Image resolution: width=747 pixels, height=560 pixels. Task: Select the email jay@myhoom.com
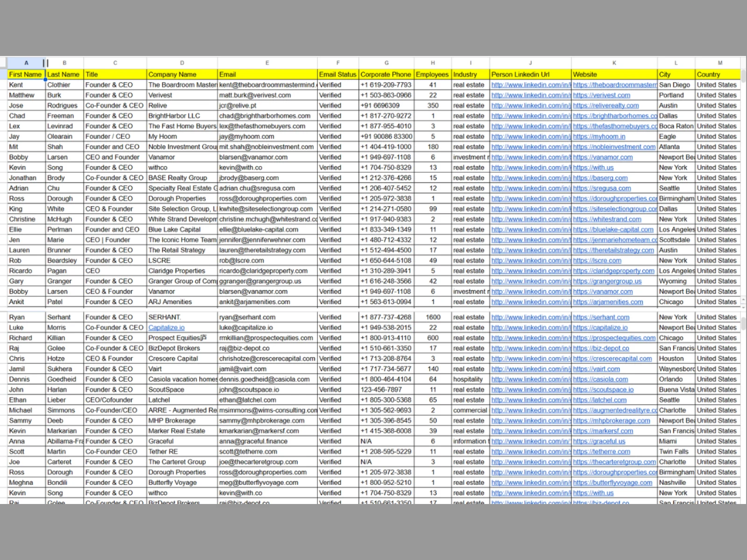pyautogui.click(x=247, y=136)
